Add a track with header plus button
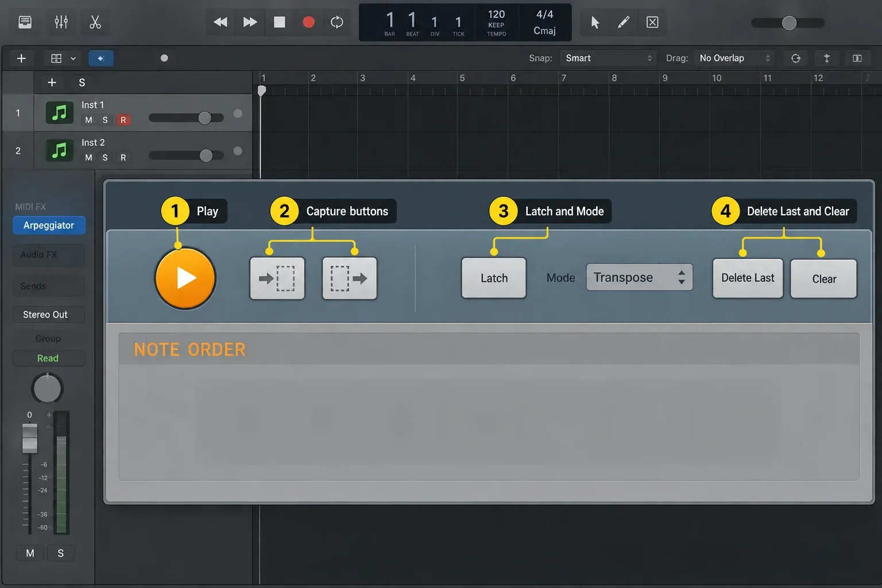The width and height of the screenshot is (882, 588). click(52, 83)
